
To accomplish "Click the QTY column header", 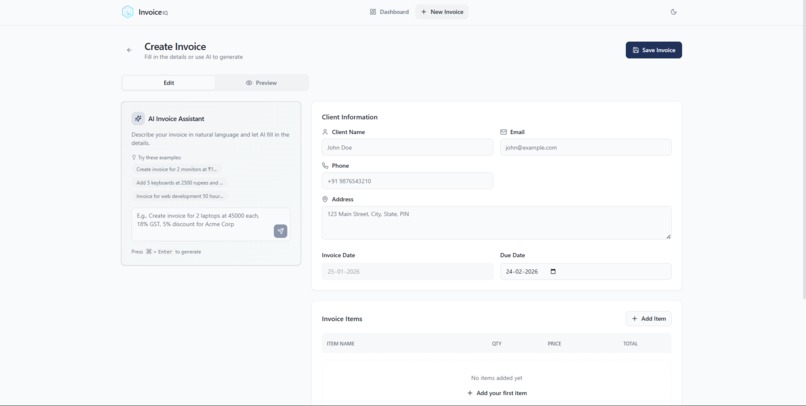I will [x=497, y=344].
